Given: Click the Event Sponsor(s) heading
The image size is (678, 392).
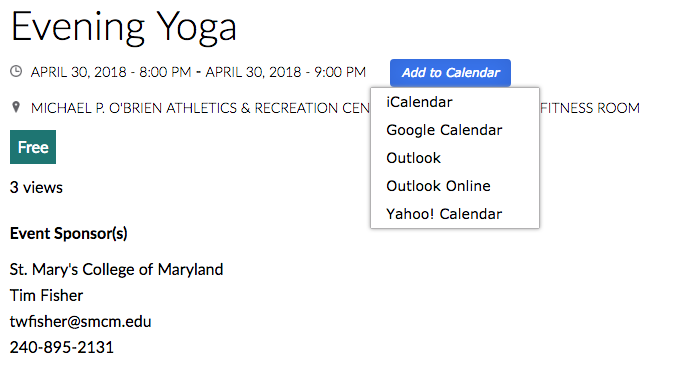Looking at the screenshot, I should (x=69, y=233).
